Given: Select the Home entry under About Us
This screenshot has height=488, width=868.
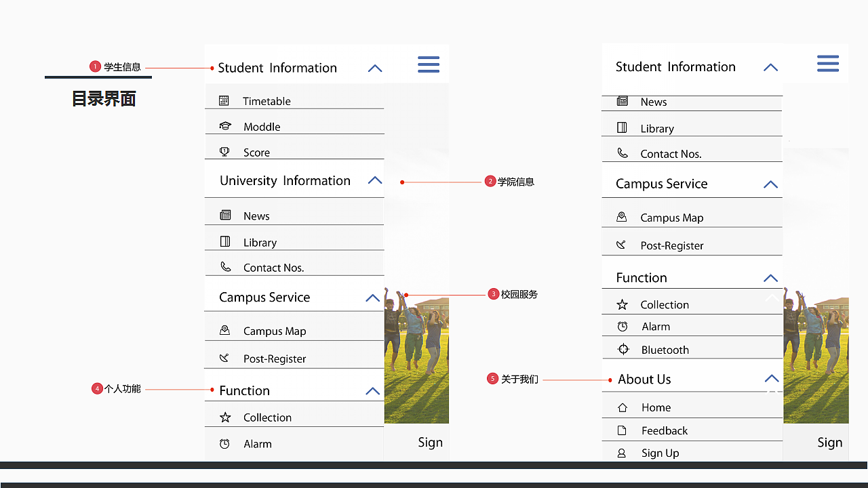Looking at the screenshot, I should pyautogui.click(x=656, y=407).
